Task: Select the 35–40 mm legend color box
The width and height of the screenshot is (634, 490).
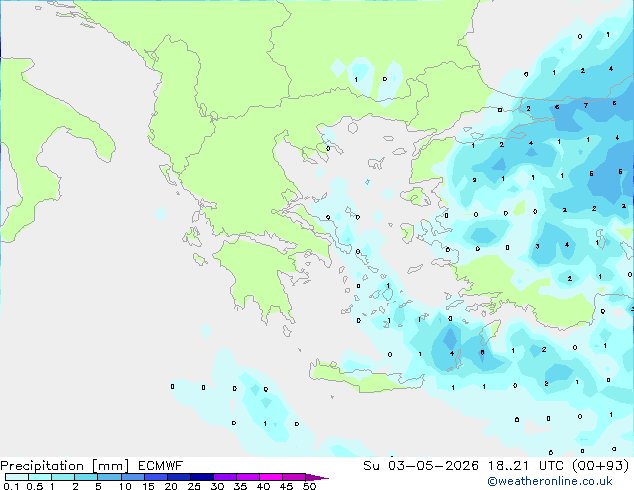Action: pos(248,477)
